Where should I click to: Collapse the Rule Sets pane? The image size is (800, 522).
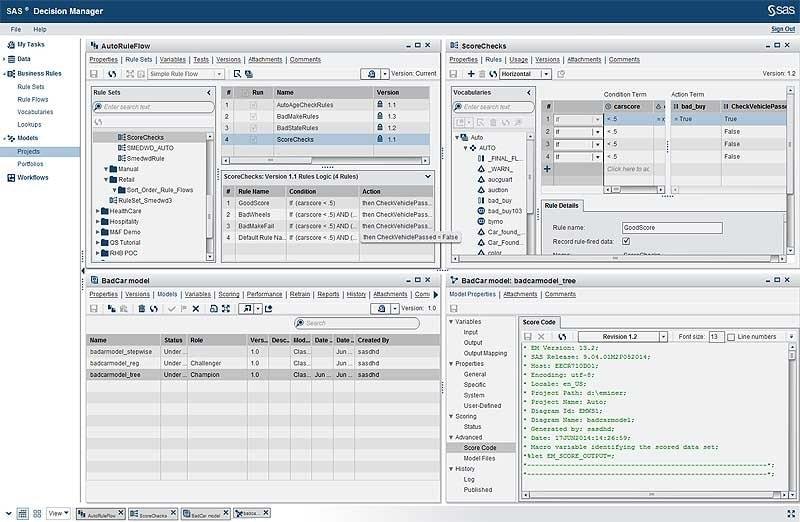209,92
